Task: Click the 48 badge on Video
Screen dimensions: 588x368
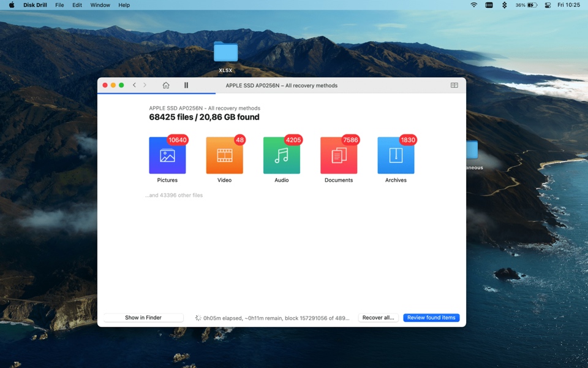Action: (239, 140)
